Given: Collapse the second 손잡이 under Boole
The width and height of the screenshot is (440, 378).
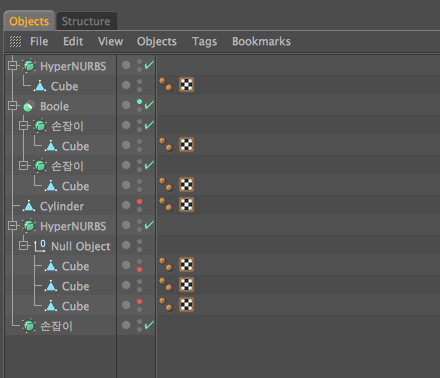Looking at the screenshot, I should coord(23,165).
